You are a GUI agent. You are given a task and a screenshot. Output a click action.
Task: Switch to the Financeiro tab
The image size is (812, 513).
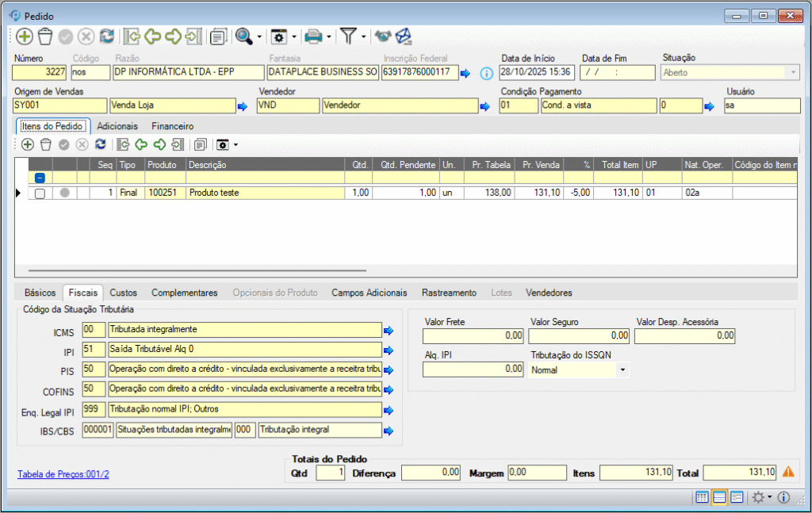[x=172, y=126]
